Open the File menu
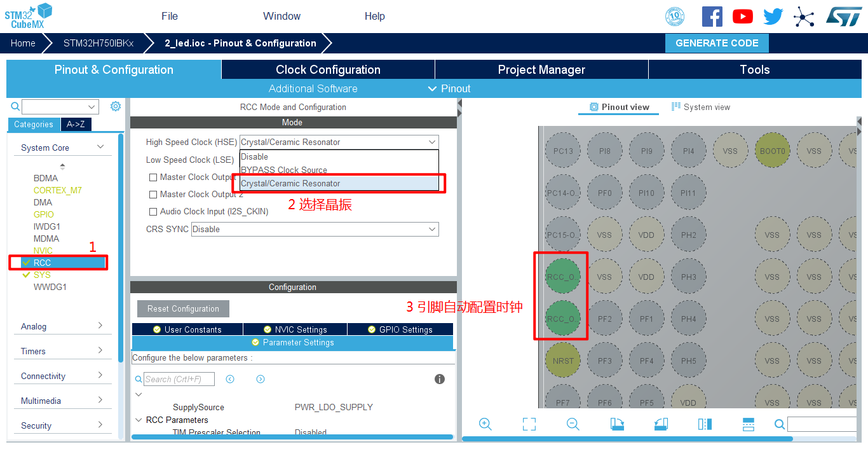The height and width of the screenshot is (449, 868). 170,17
